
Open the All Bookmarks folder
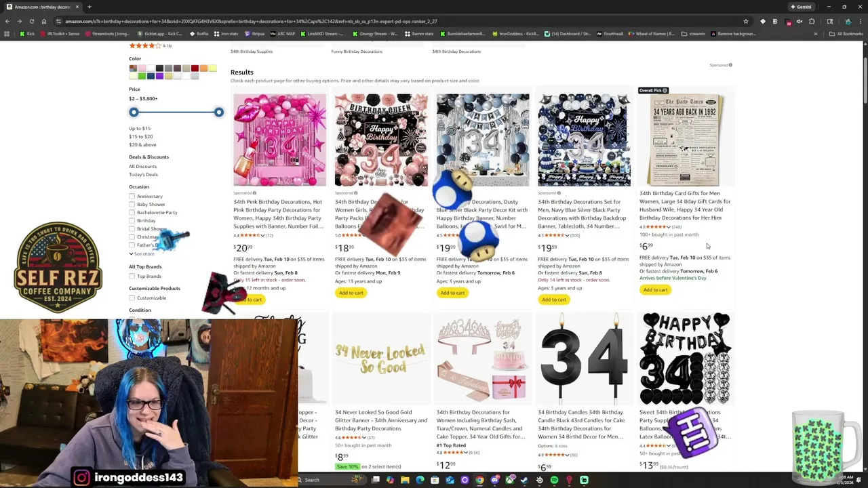pyautogui.click(x=847, y=33)
